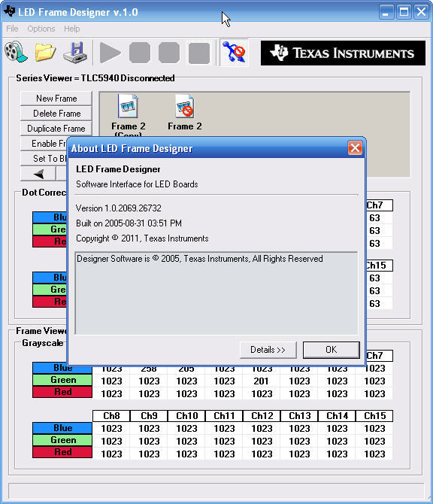Viewport: 433px width, 504px height.
Task: Click the first gray square after play
Action: (x=140, y=53)
